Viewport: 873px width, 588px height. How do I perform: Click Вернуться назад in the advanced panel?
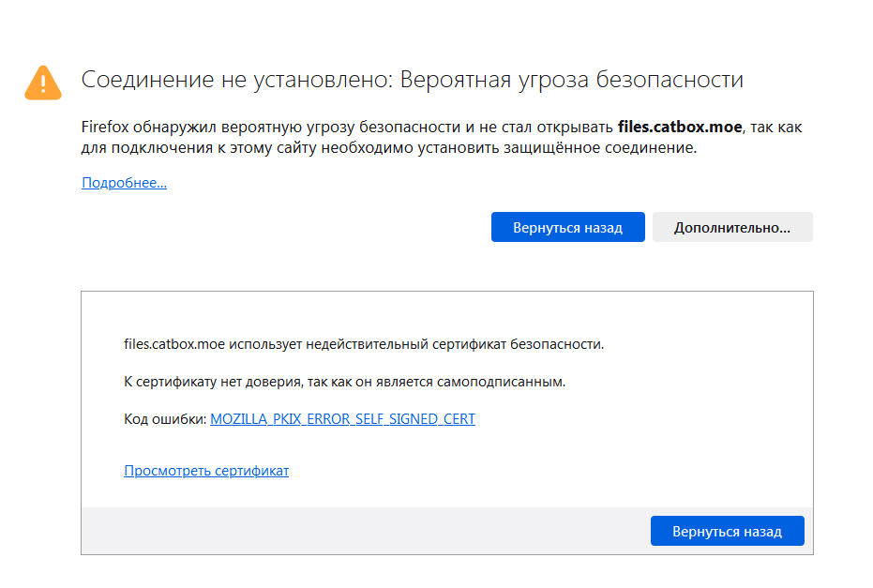click(727, 531)
